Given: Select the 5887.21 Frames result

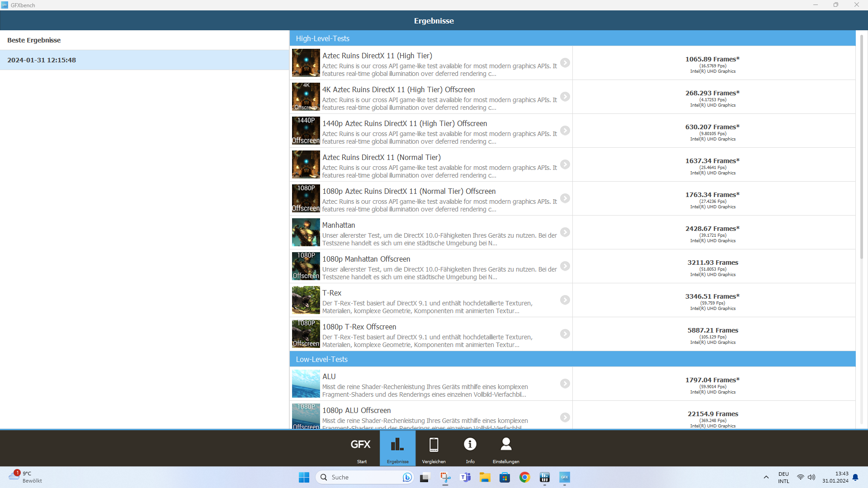Looking at the screenshot, I should tap(713, 330).
